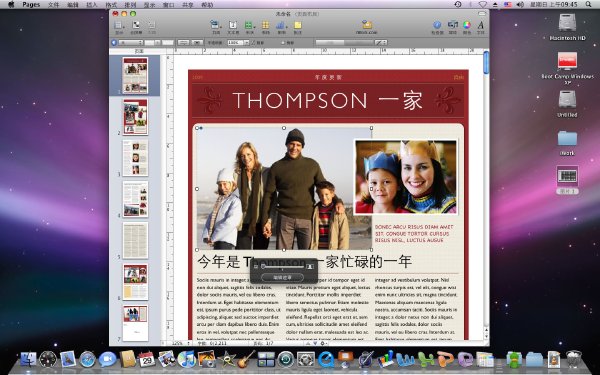Toggle floating object wrap button

coord(197,42)
